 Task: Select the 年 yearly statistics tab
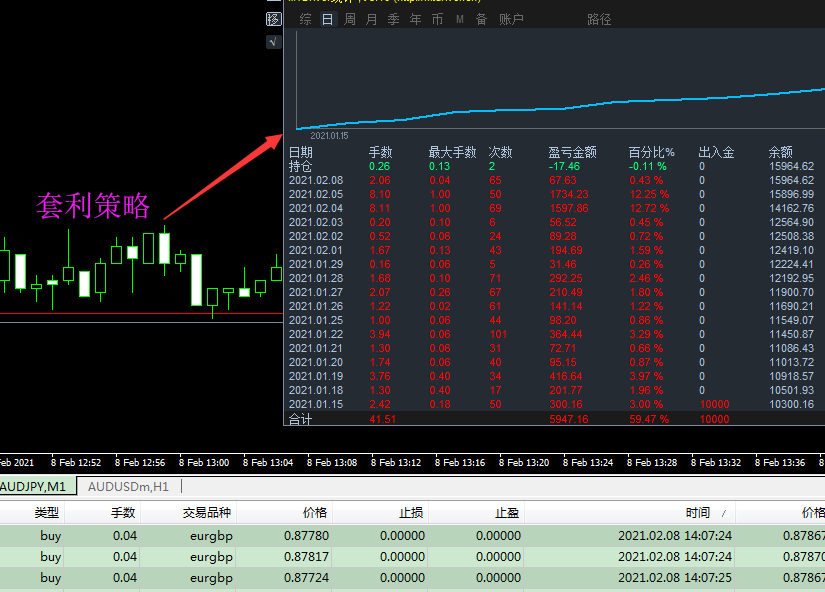pos(416,19)
